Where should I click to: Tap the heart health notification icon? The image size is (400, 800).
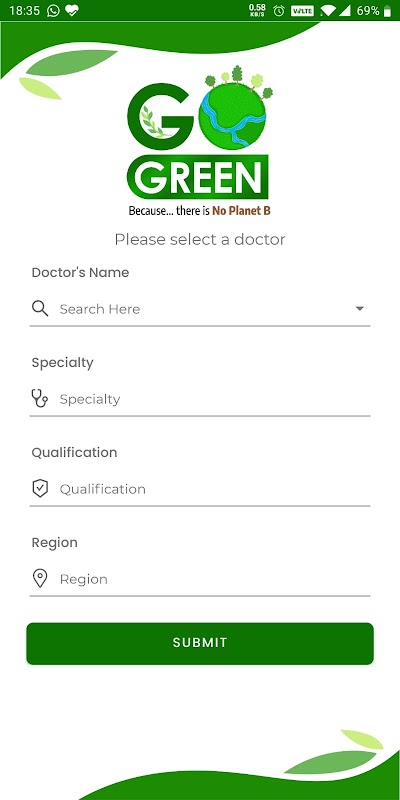72,11
